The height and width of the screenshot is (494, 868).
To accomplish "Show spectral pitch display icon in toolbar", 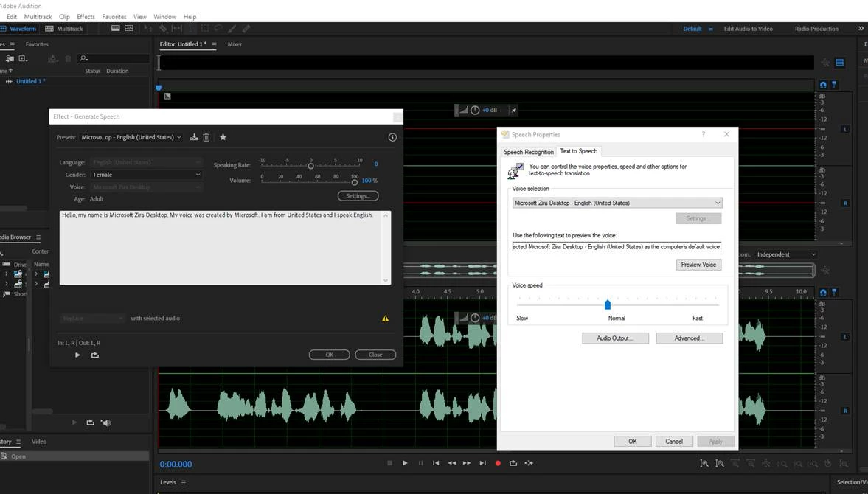I will (x=129, y=28).
